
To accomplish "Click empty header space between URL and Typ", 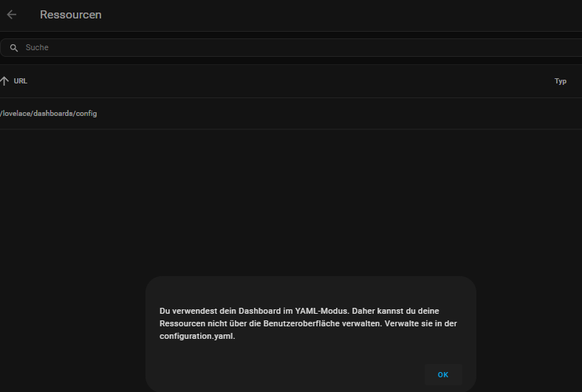I will 295,81.
